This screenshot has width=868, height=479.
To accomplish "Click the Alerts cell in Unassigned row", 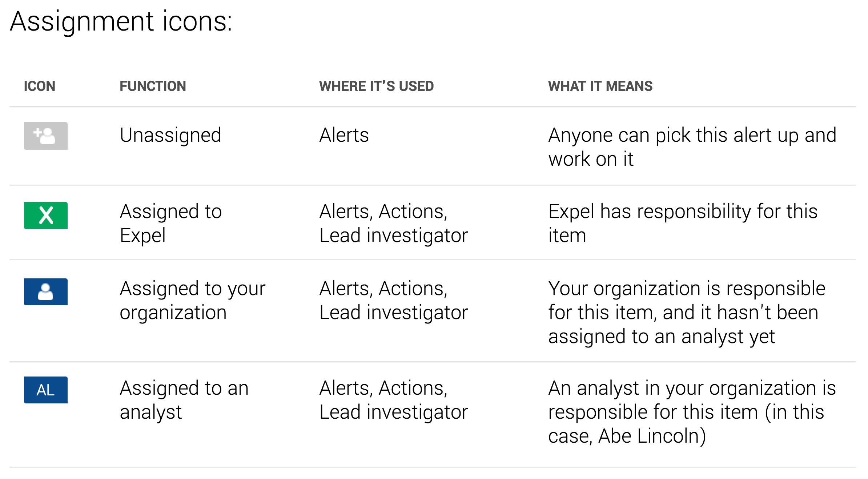I will pos(344,136).
